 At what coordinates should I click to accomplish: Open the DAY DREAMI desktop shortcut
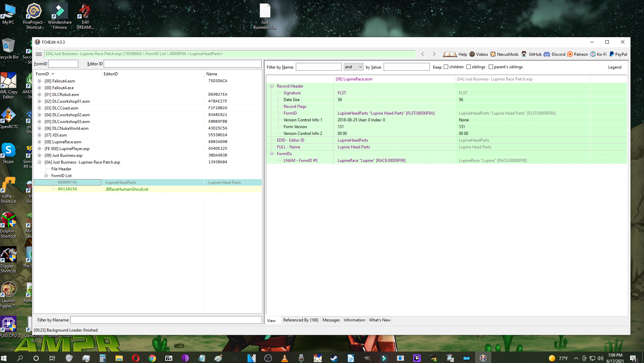(85, 16)
